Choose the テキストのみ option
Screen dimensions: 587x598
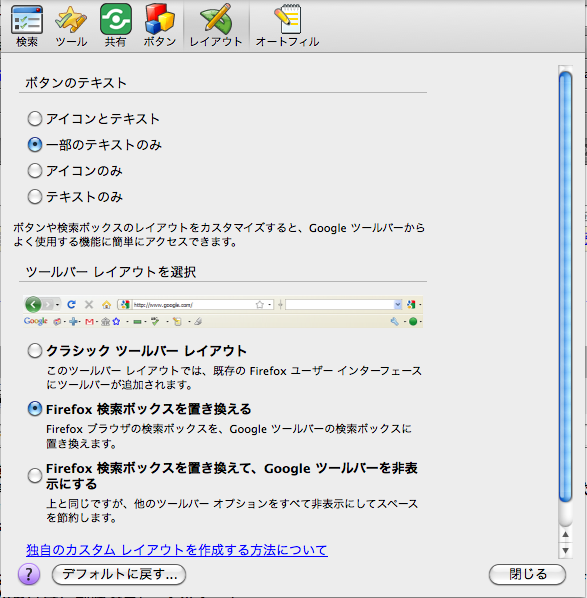coord(35,197)
